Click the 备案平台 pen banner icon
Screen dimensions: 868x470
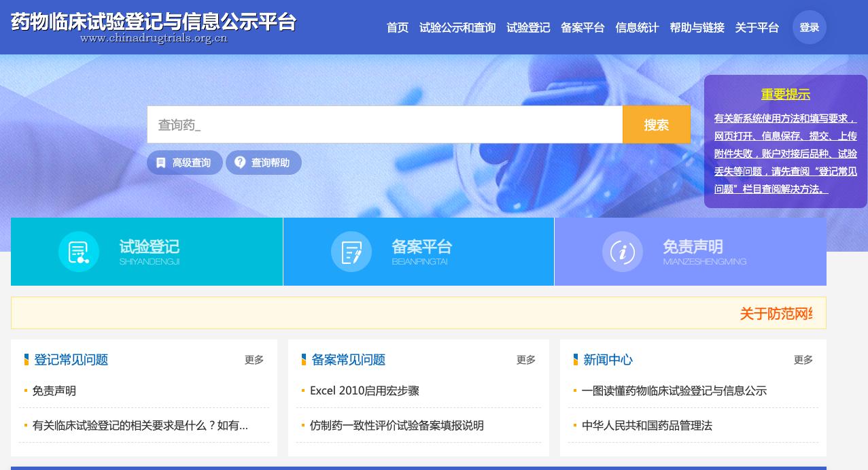pyautogui.click(x=351, y=251)
